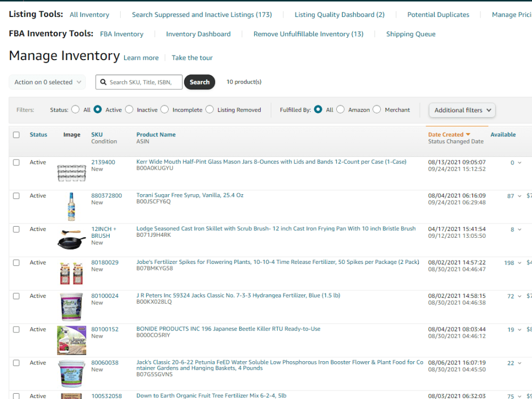Click SKU link 12INCH + BRUSH
The height and width of the screenshot is (399, 532).
click(x=104, y=232)
